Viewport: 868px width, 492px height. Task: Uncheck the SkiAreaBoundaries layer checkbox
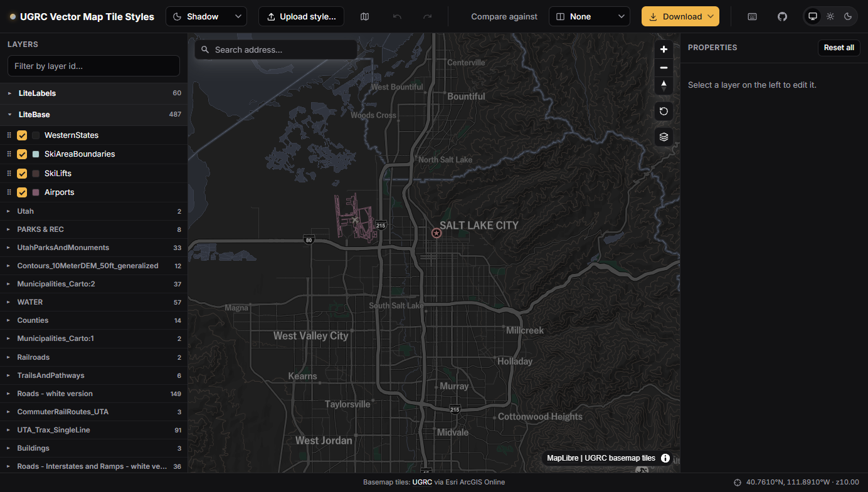(x=22, y=154)
